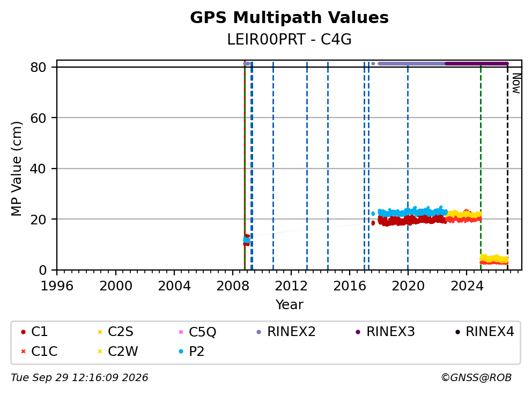The image size is (532, 394).
Task: Click the green dashed marker near 2025
Action: point(481,166)
